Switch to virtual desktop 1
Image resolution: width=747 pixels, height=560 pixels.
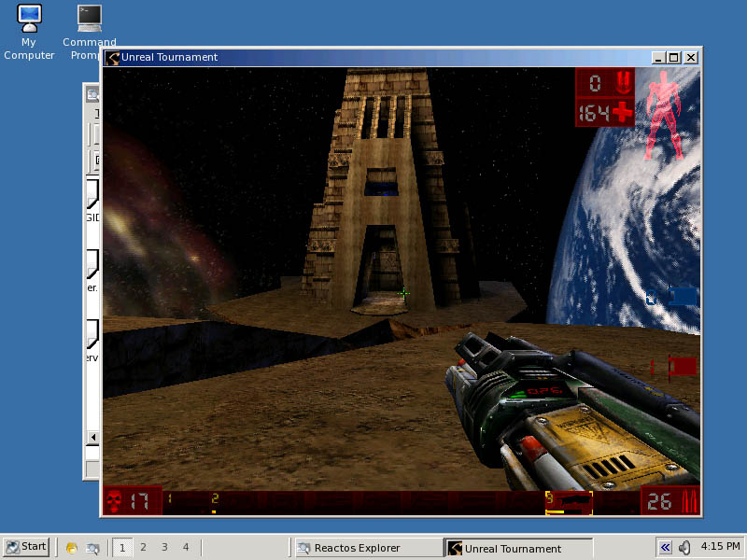coord(122,548)
